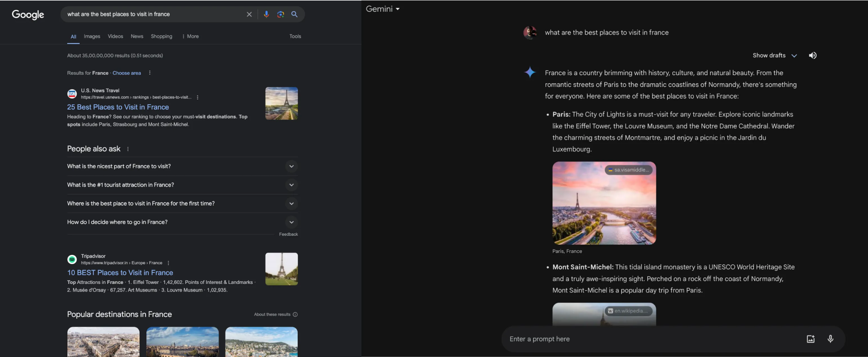Expand 'What is the nicest part of France to visit?'

(x=182, y=166)
